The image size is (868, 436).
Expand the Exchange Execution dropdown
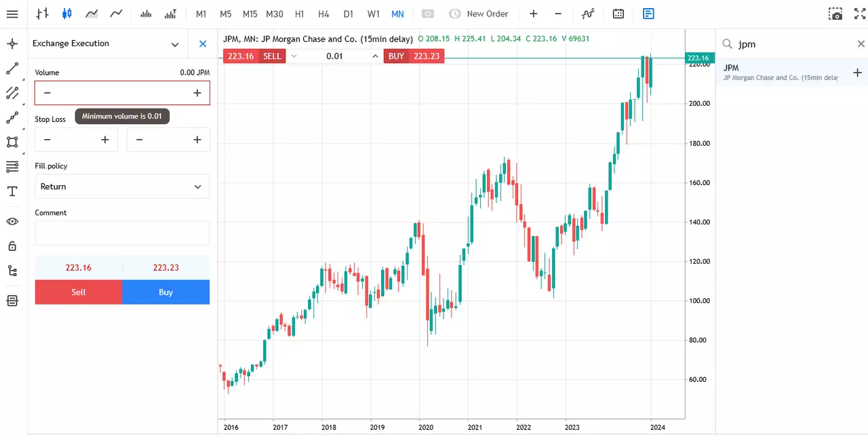click(x=175, y=44)
